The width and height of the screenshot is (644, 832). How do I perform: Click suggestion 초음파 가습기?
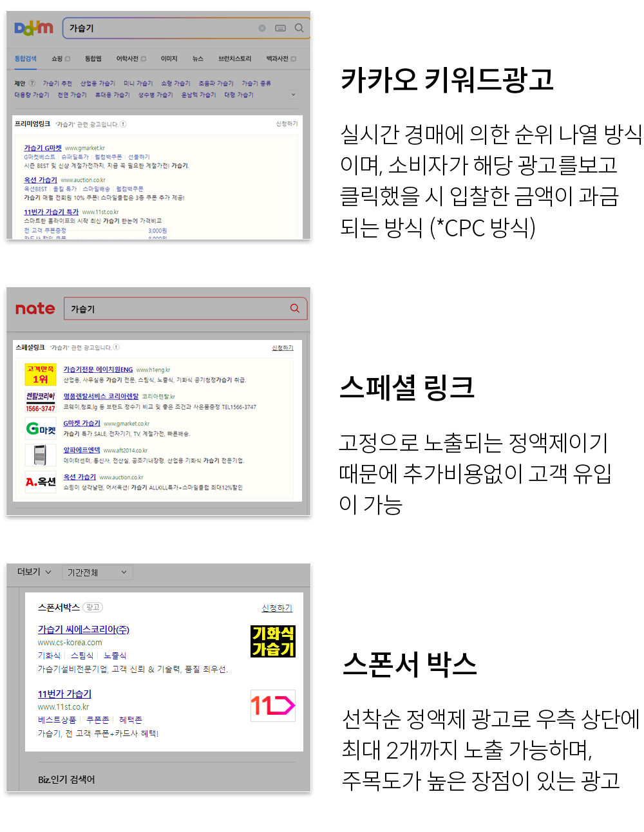(x=216, y=83)
